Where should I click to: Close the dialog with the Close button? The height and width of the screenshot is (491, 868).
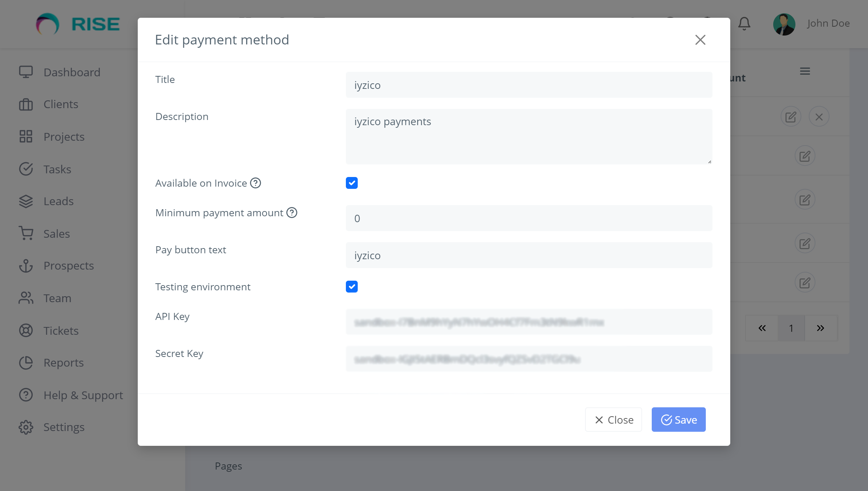(613, 420)
